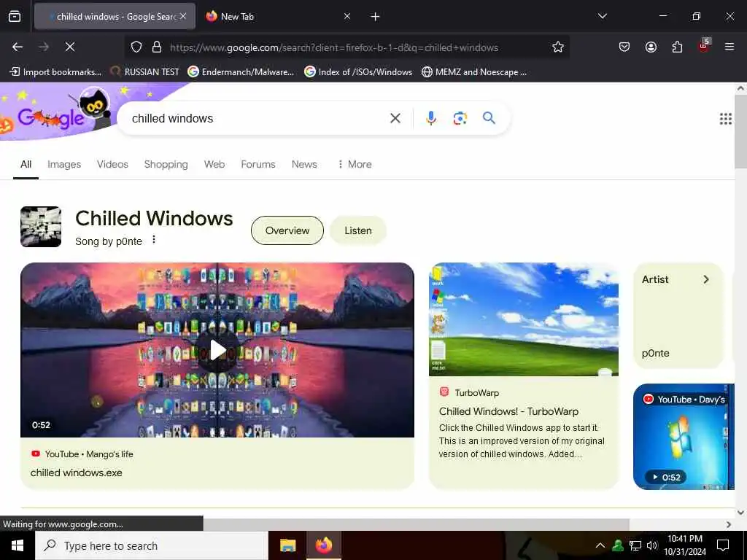Open the Forums results tab

[258, 164]
